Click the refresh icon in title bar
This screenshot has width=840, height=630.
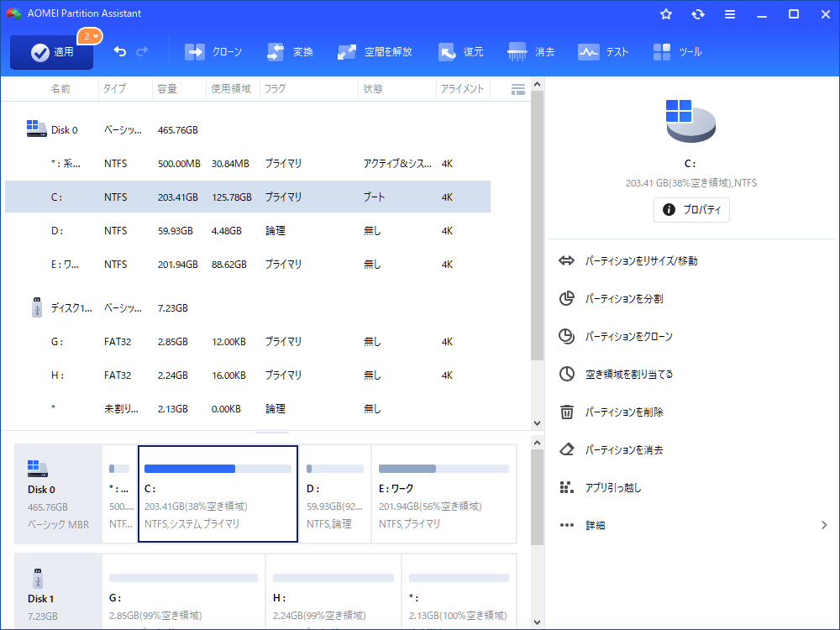(697, 14)
